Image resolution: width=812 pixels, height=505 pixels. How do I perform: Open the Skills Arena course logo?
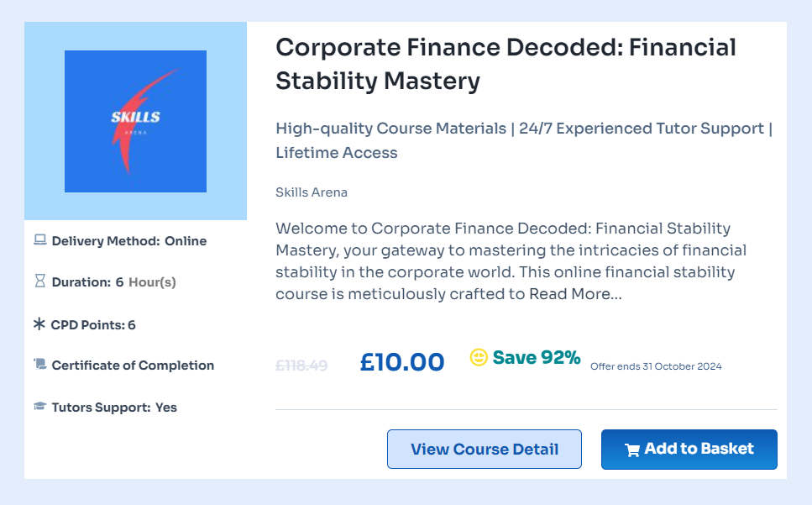point(135,121)
